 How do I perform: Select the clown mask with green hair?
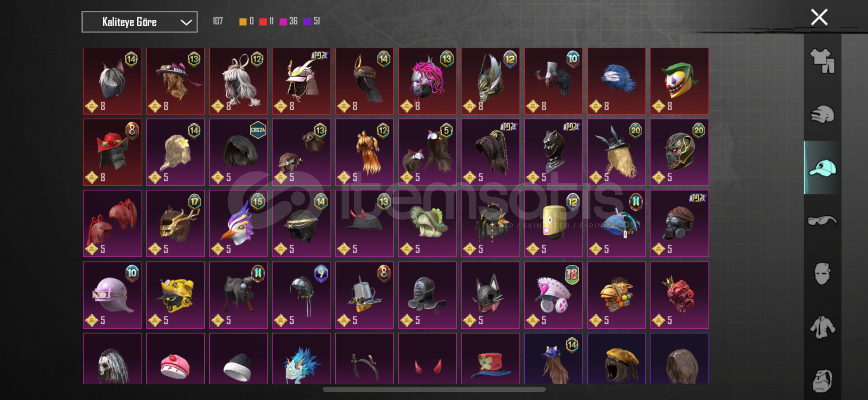[x=679, y=81]
